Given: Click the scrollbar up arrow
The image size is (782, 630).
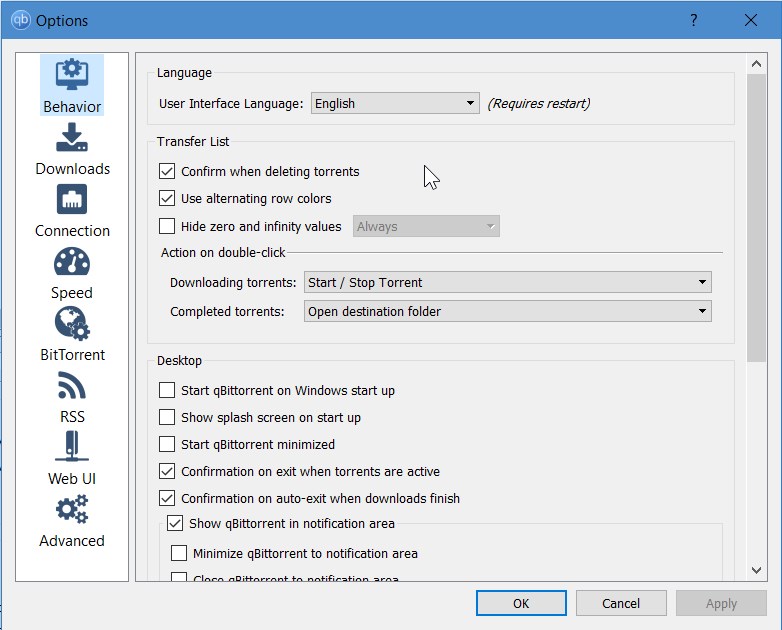Looking at the screenshot, I should pyautogui.click(x=756, y=63).
